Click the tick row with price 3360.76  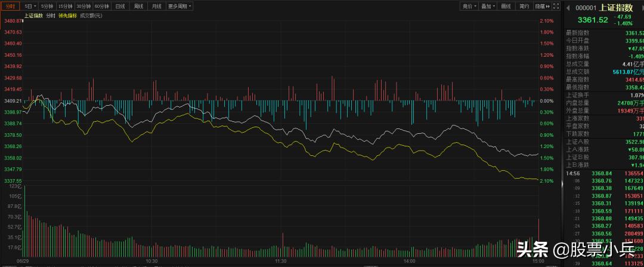[x=605, y=180]
